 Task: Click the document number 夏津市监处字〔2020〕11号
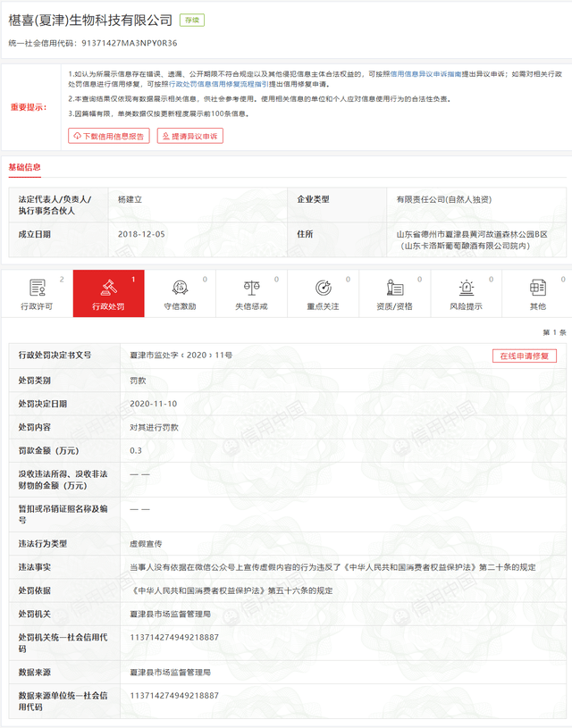pyautogui.click(x=181, y=356)
